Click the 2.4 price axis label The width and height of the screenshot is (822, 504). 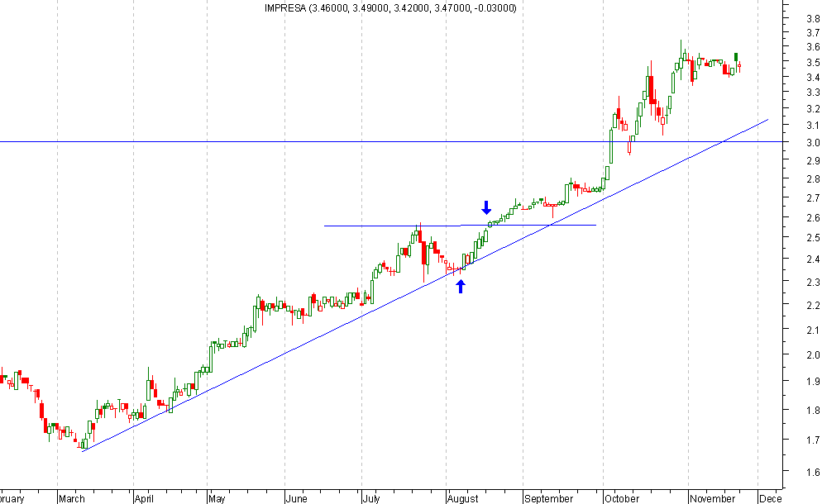(x=813, y=259)
